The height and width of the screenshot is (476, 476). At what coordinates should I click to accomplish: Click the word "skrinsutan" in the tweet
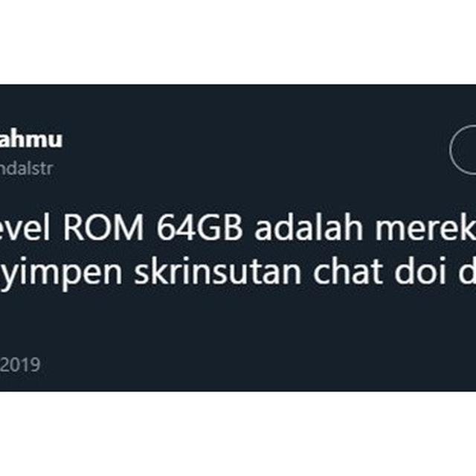click(218, 271)
